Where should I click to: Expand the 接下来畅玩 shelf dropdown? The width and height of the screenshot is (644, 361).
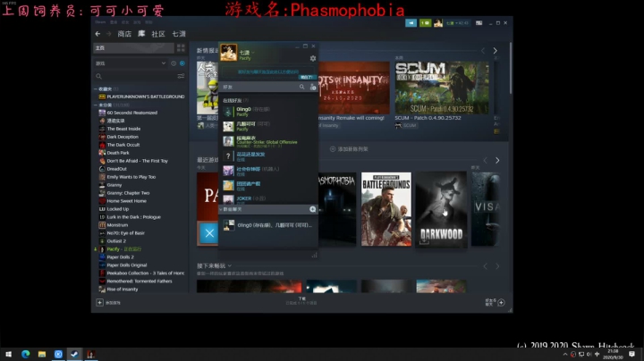230,265
